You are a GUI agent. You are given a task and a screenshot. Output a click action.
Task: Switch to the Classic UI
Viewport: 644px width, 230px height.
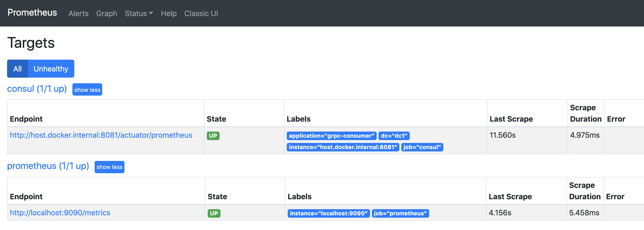tap(201, 13)
